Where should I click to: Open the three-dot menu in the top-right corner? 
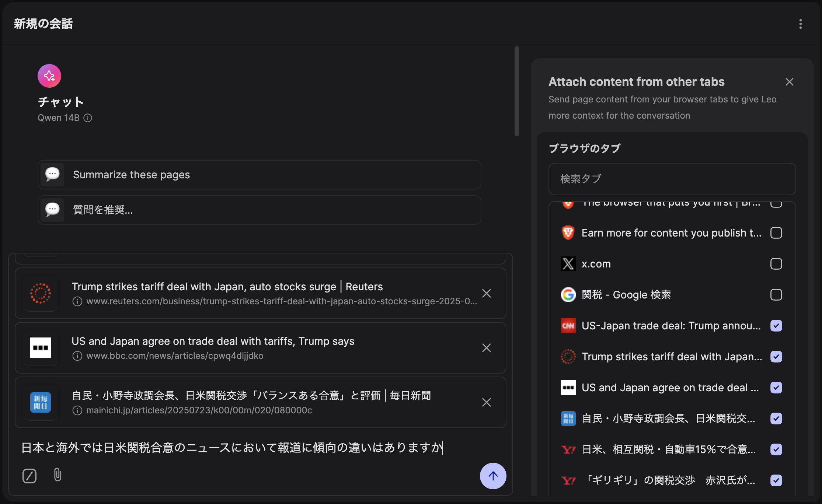click(x=801, y=24)
